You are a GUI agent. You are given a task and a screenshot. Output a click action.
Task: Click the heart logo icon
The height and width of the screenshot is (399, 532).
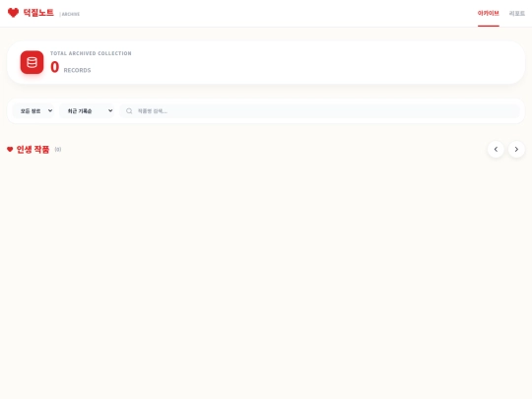click(13, 13)
